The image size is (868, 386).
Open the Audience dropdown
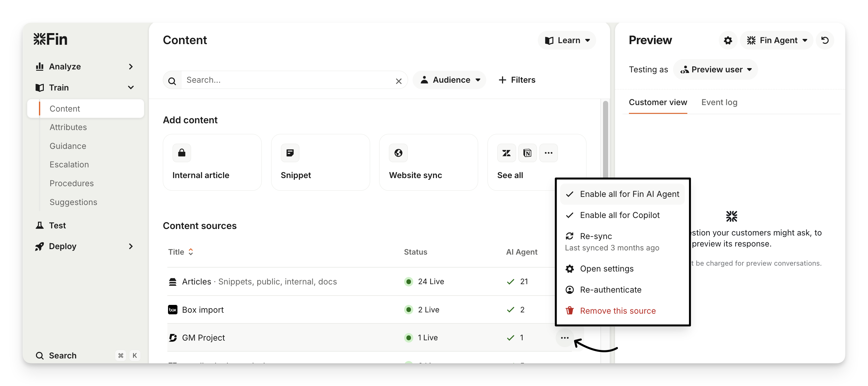(450, 80)
